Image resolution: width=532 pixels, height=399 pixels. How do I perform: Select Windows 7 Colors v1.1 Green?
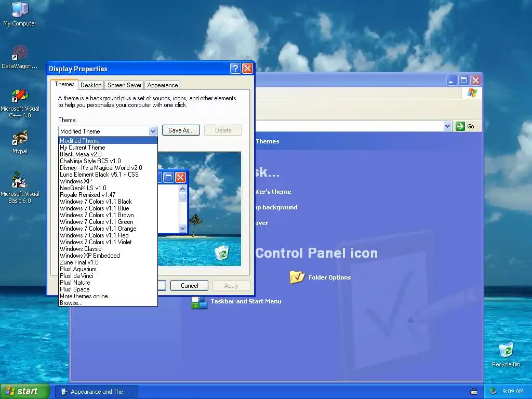coord(108,222)
